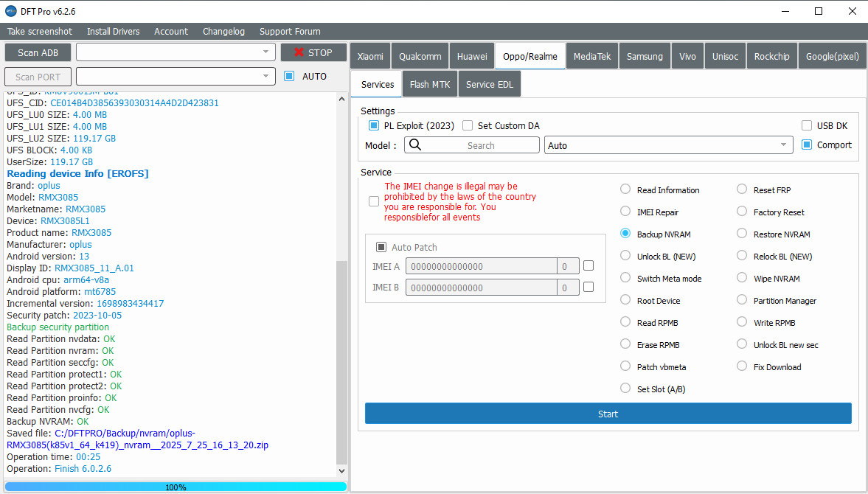Viewport: 868px width, 494px height.
Task: Open the Changelog menu
Action: tap(223, 31)
